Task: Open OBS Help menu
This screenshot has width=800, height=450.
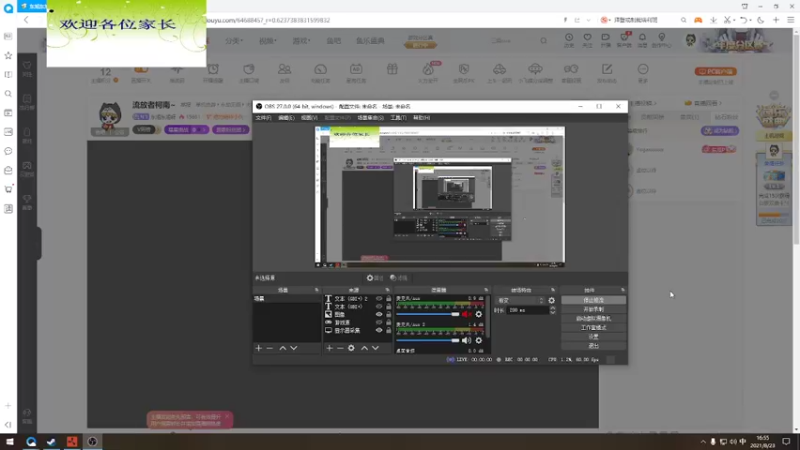Action: coord(421,118)
